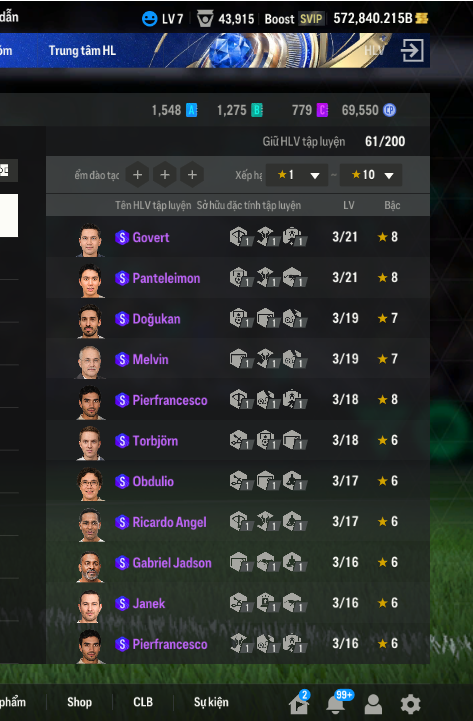Click the third plus hexagon training slot
Viewport: 473px width, 721px height.
(192, 175)
